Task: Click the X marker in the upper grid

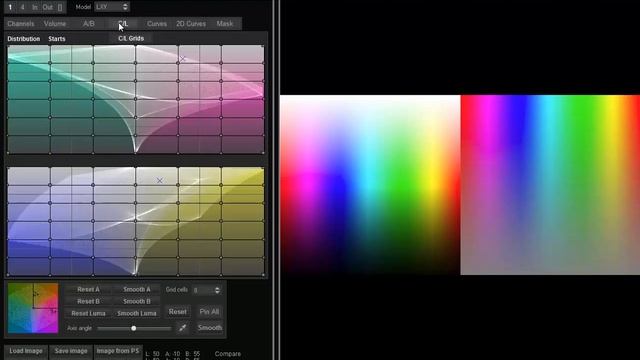Action: pyautogui.click(x=182, y=58)
